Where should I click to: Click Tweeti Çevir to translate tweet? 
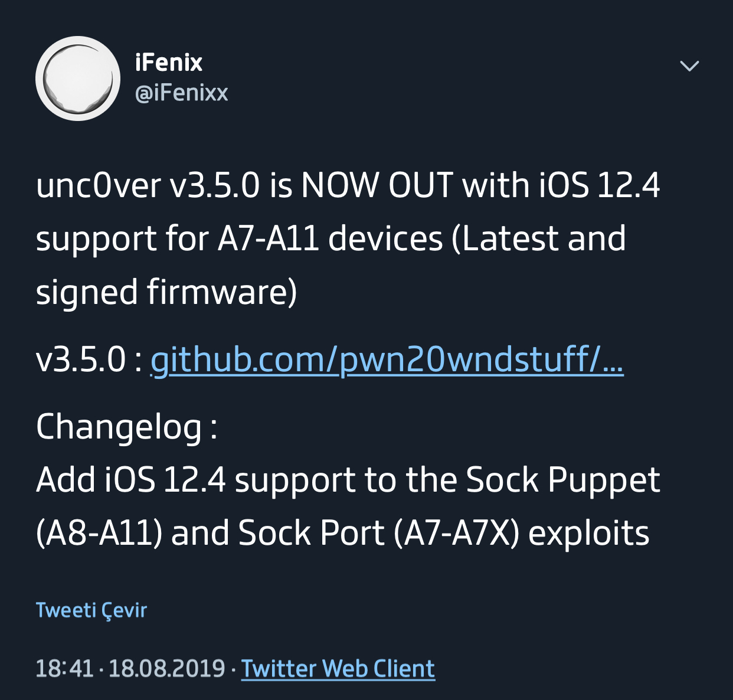click(x=91, y=610)
